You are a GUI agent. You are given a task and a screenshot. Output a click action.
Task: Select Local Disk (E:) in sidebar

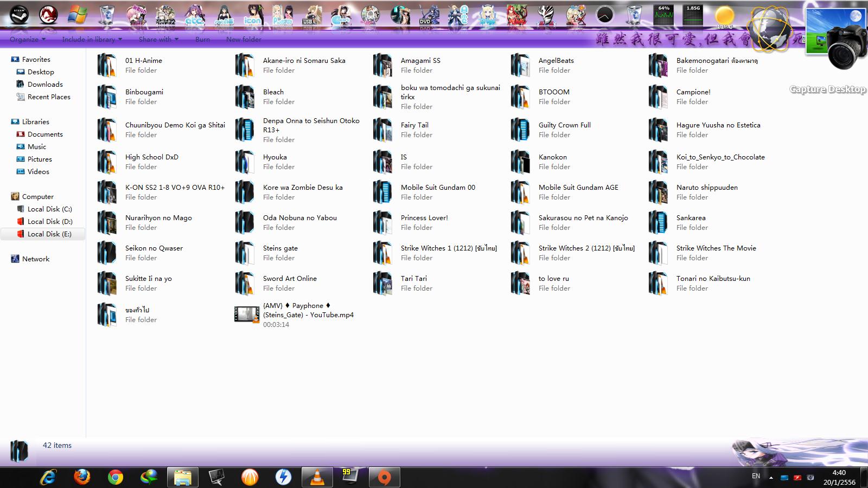click(x=43, y=234)
